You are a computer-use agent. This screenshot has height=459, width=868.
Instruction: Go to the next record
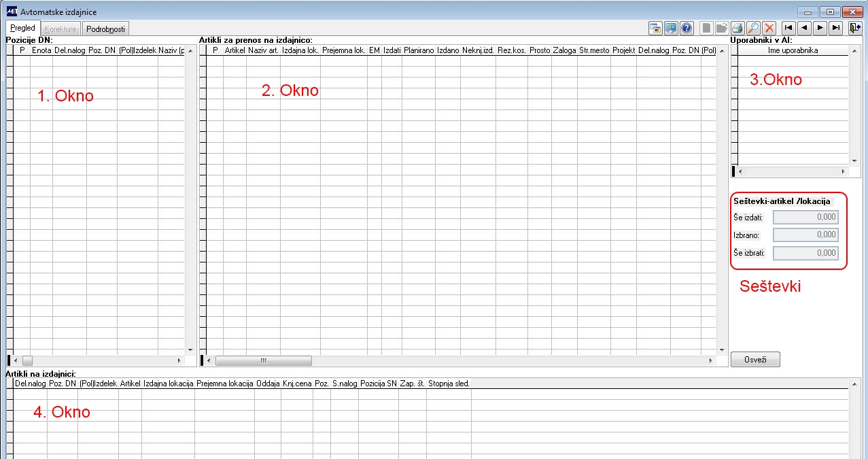(x=820, y=28)
